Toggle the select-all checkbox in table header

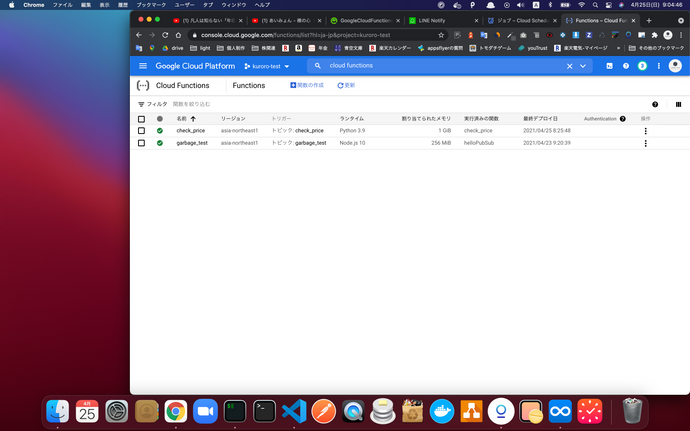142,119
